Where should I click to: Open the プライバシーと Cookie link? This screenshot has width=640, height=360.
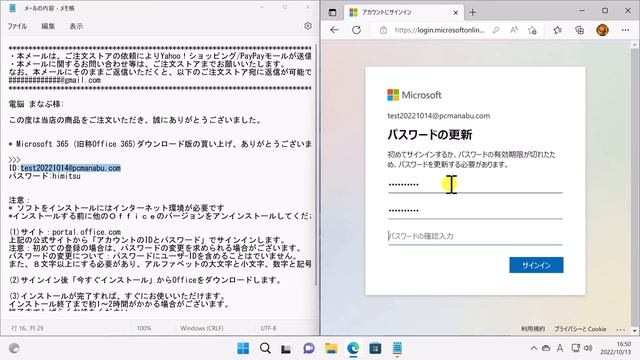coord(580,329)
